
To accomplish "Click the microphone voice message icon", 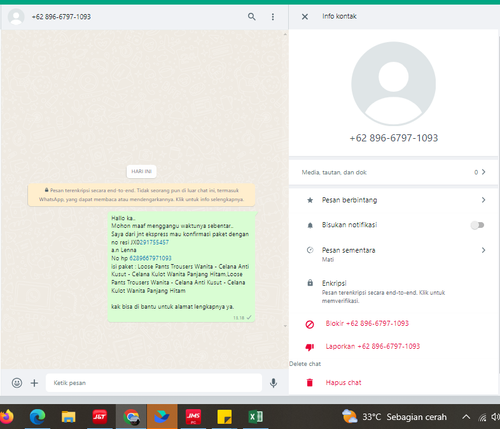I will point(273,383).
